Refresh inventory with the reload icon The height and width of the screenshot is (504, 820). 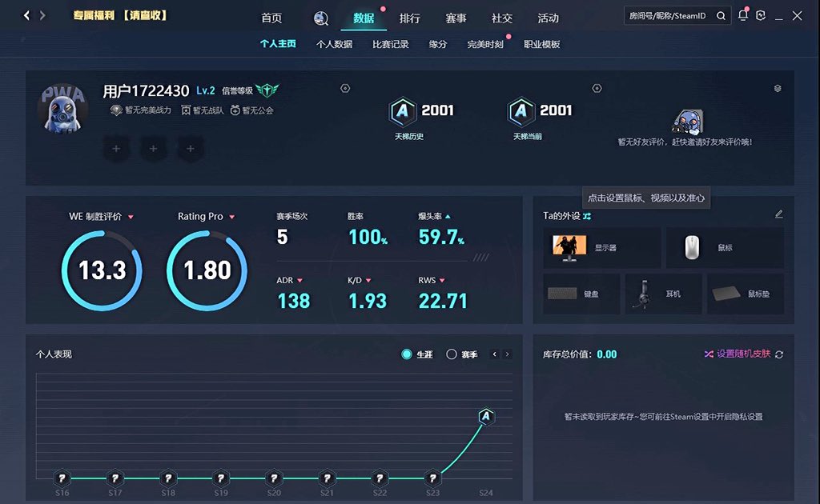click(x=779, y=354)
